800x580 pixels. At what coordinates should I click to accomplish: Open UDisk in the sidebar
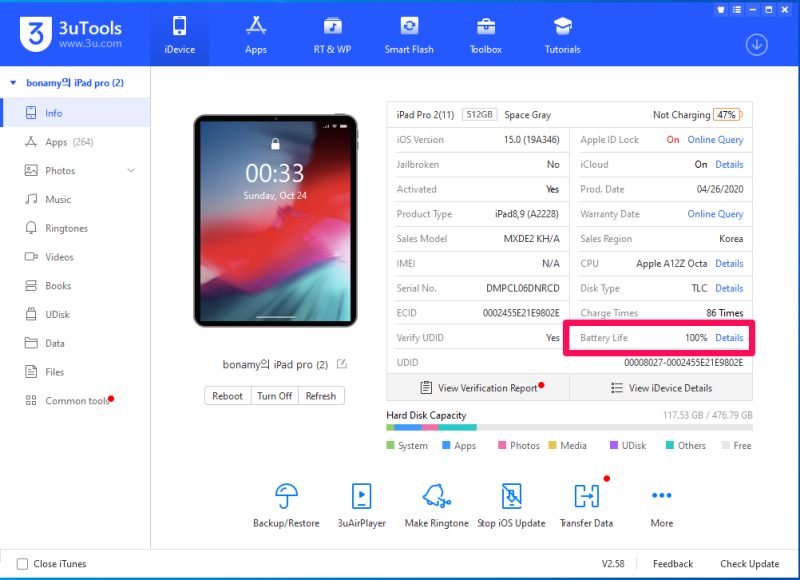coord(76,314)
